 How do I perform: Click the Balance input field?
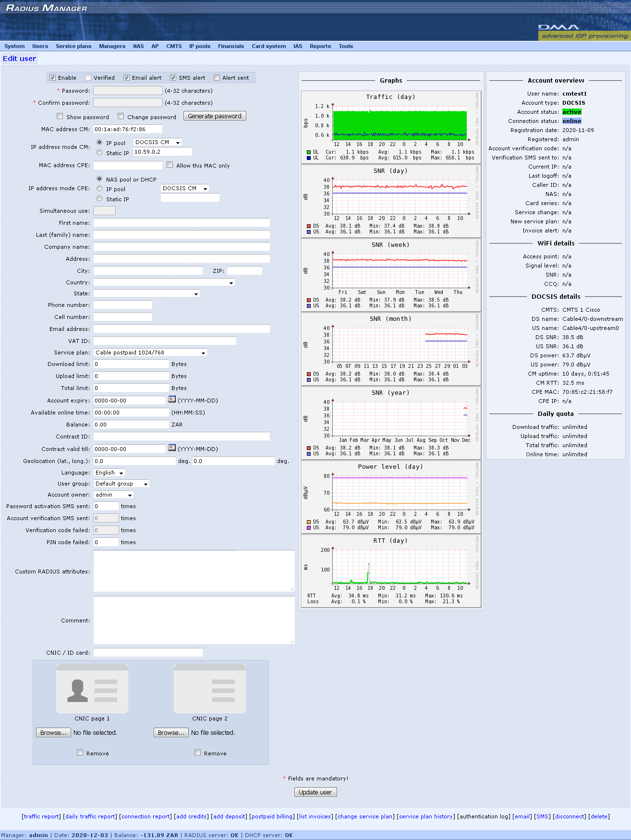(x=131, y=425)
